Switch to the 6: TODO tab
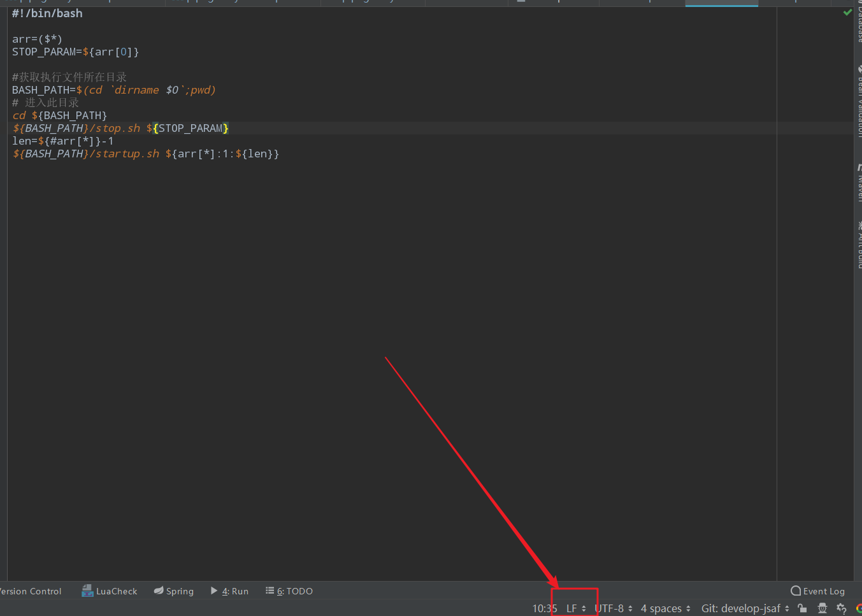862x616 pixels. point(289,591)
